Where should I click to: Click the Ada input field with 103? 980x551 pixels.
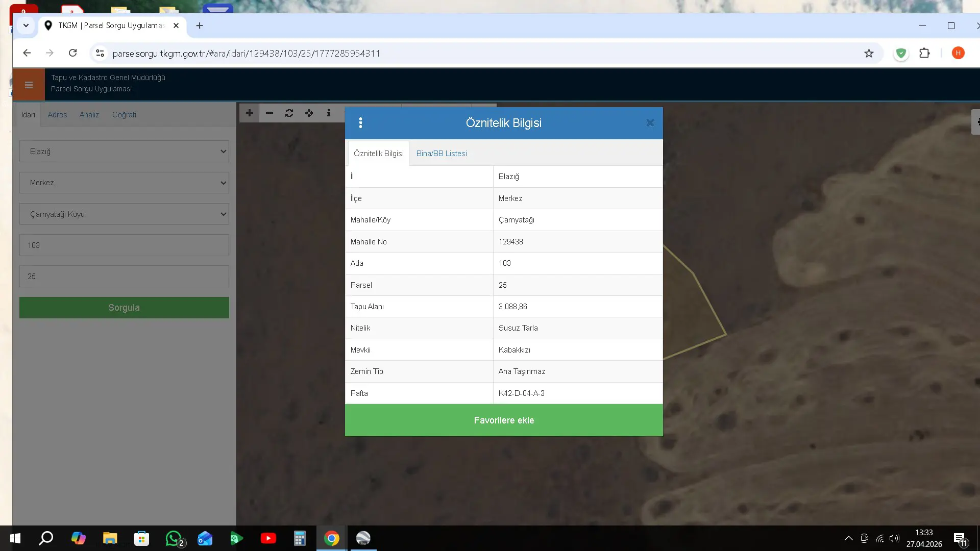pyautogui.click(x=124, y=245)
